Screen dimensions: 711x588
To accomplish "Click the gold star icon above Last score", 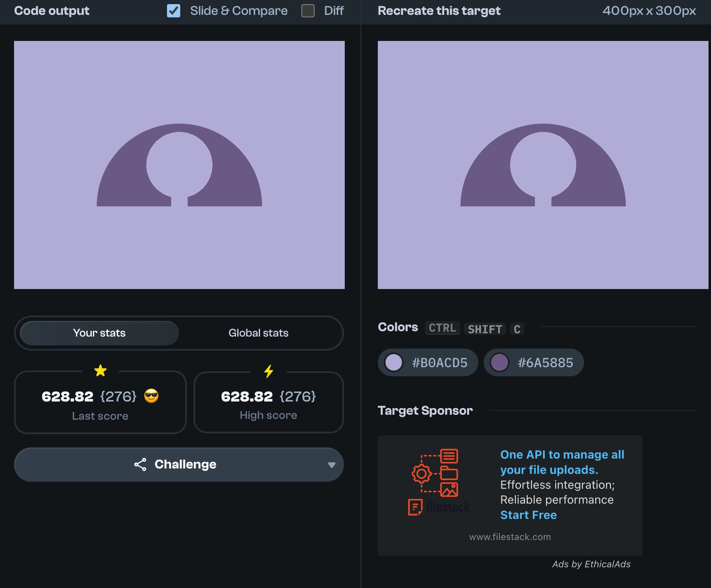I will click(100, 370).
